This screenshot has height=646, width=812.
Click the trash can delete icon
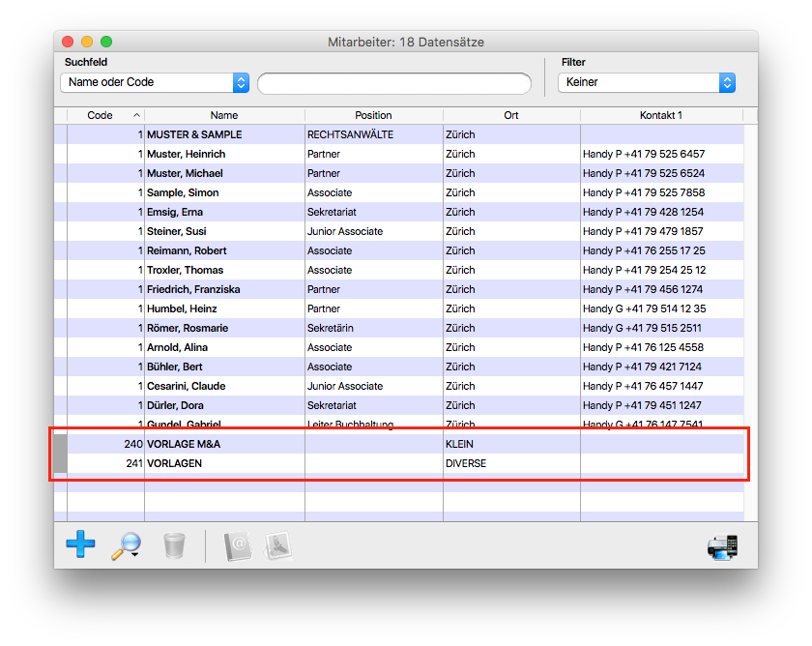(x=174, y=546)
